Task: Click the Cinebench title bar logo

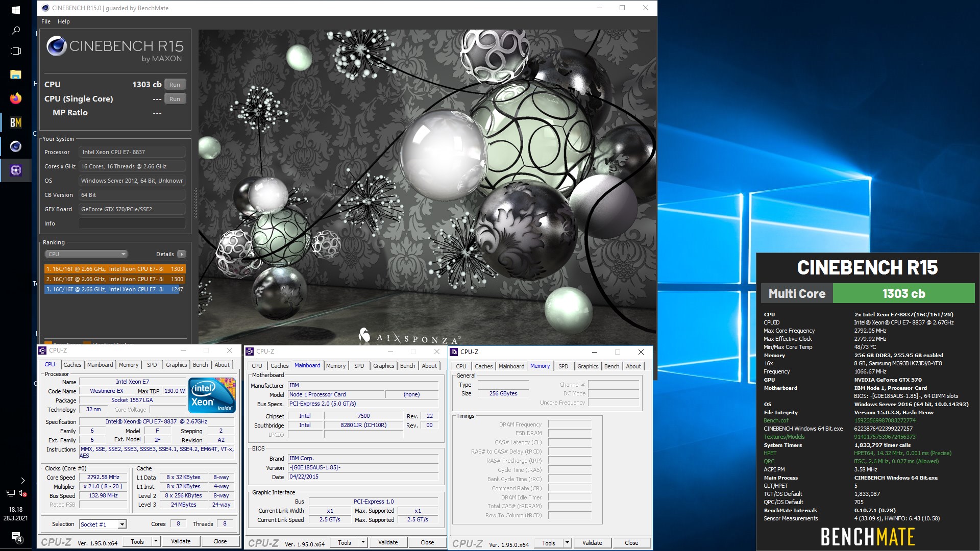Action: point(45,8)
